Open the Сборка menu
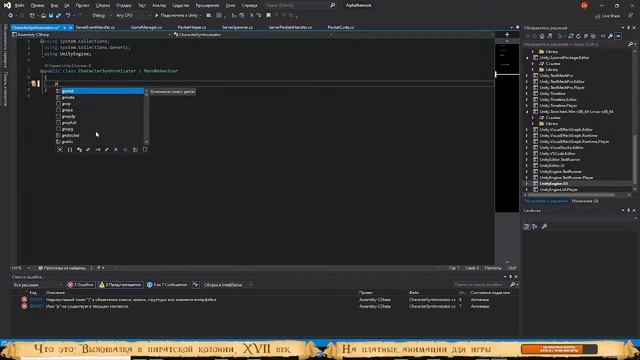The height and width of the screenshot is (360, 640). tap(102, 5)
